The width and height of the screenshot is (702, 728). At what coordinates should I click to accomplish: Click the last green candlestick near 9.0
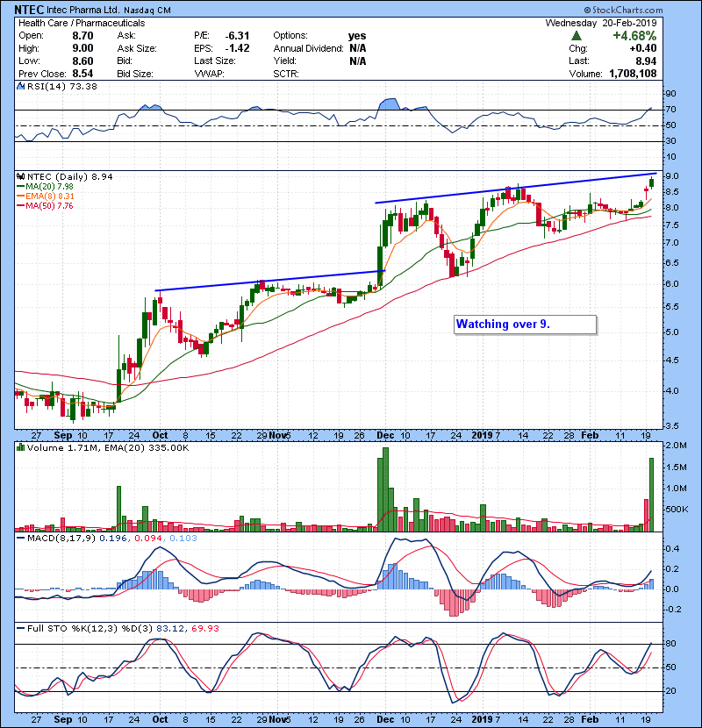(x=651, y=182)
